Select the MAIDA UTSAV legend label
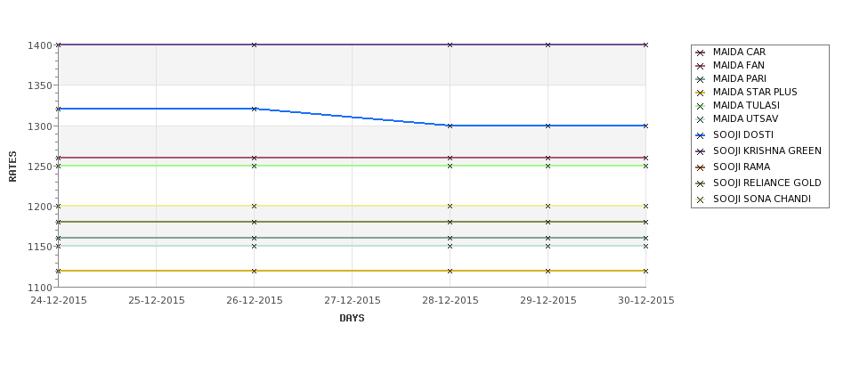This screenshot has width=868, height=382. point(745,118)
